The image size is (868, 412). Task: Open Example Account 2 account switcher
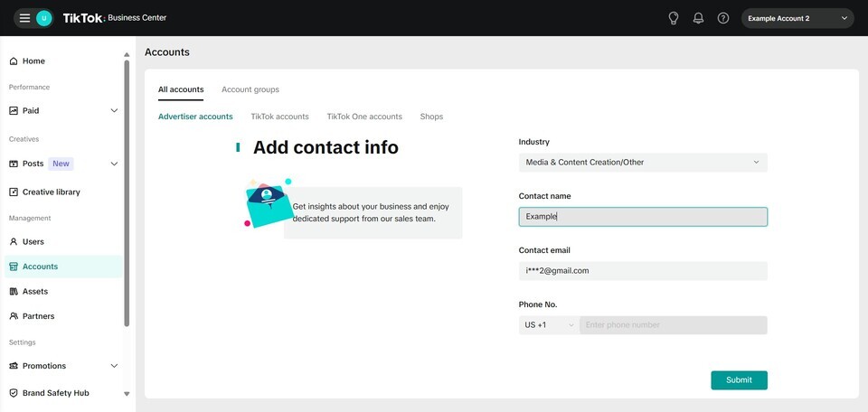tap(797, 18)
